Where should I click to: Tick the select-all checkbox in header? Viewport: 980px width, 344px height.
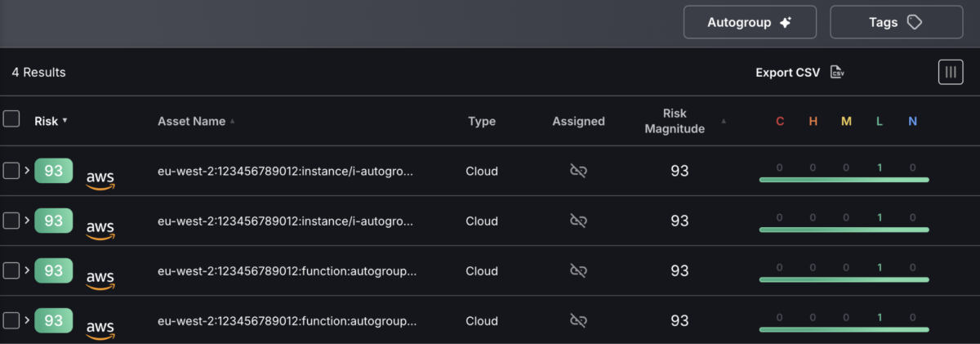click(11, 119)
